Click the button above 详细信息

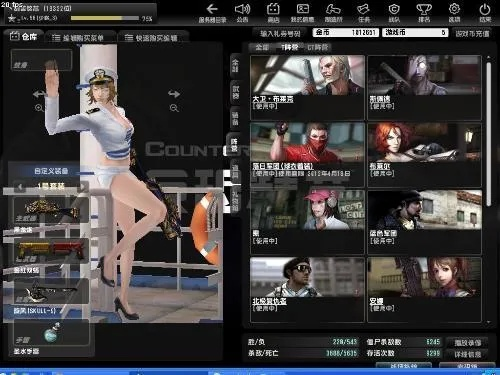pyautogui.click(x=467, y=343)
